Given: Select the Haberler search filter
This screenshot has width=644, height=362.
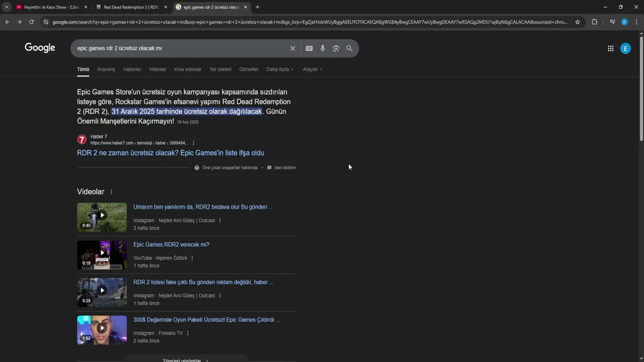Looking at the screenshot, I should click(132, 69).
